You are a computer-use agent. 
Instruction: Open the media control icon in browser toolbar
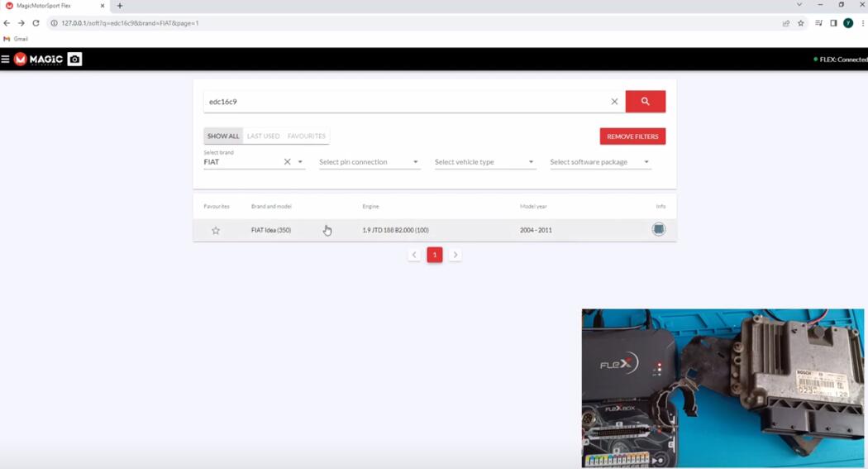(818, 23)
